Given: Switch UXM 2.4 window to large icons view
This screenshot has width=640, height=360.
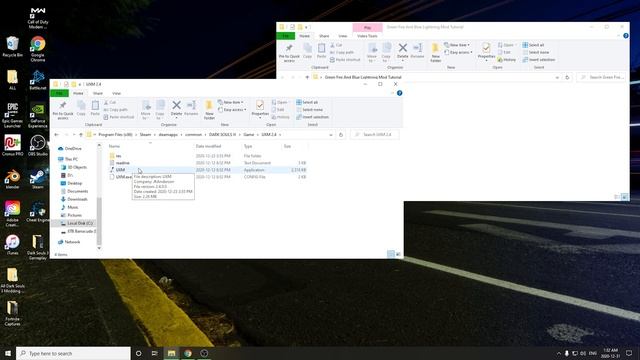Looking at the screenshot, I should 398,254.
